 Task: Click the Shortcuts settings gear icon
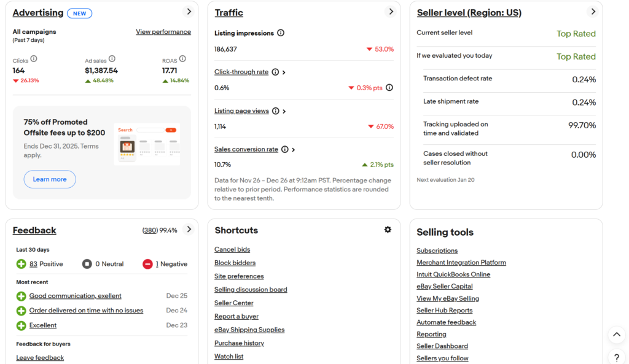pyautogui.click(x=388, y=230)
